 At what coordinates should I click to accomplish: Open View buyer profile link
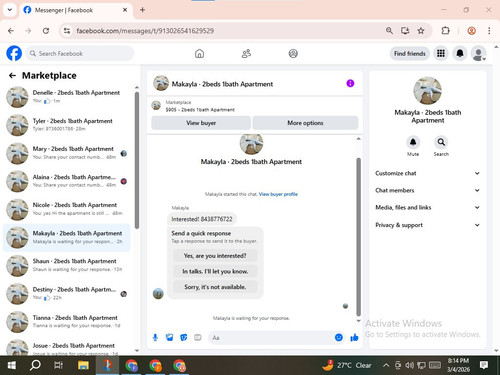[278, 194]
